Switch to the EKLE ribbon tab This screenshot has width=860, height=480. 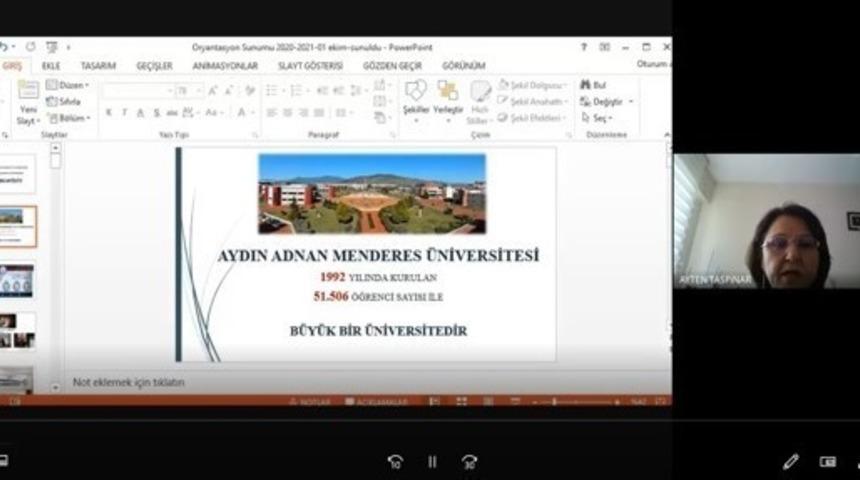pos(51,66)
